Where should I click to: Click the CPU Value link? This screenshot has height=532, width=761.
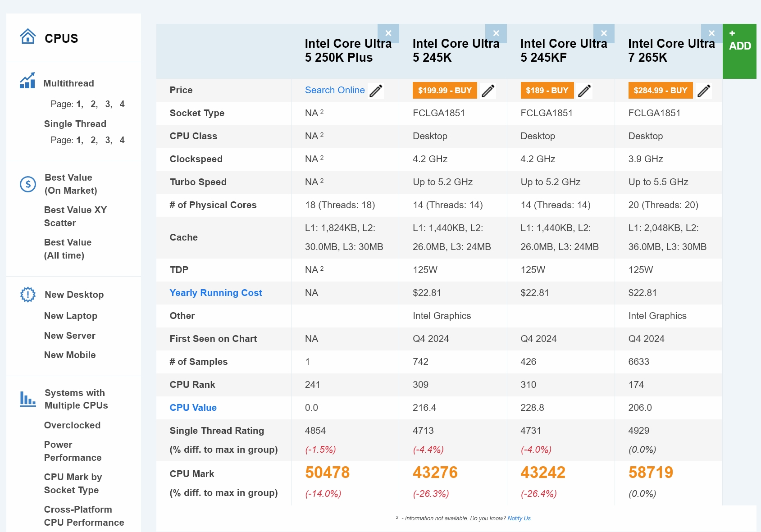[193, 408]
